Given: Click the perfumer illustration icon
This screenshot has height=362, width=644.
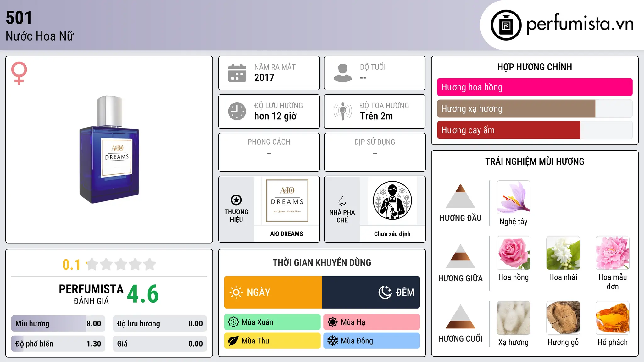Looking at the screenshot, I should [392, 200].
